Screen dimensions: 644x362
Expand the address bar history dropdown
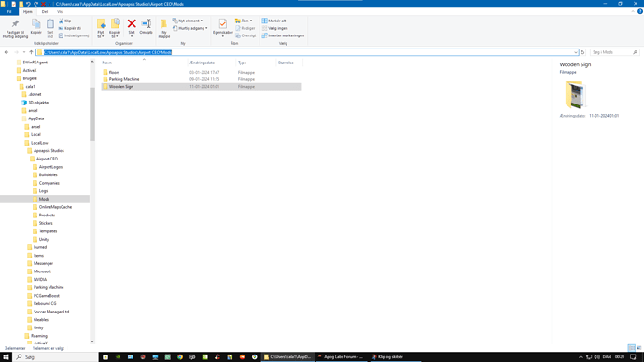click(x=576, y=52)
